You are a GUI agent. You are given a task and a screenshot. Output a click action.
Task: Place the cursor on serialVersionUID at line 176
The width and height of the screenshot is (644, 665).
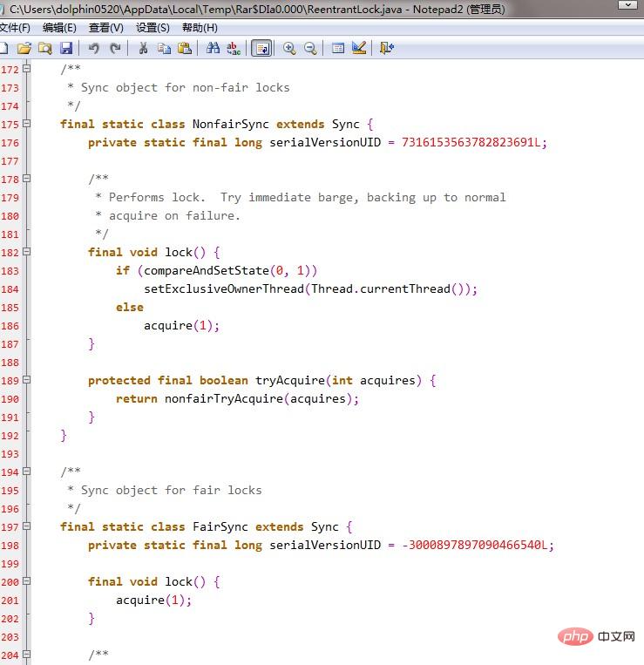click(x=325, y=142)
